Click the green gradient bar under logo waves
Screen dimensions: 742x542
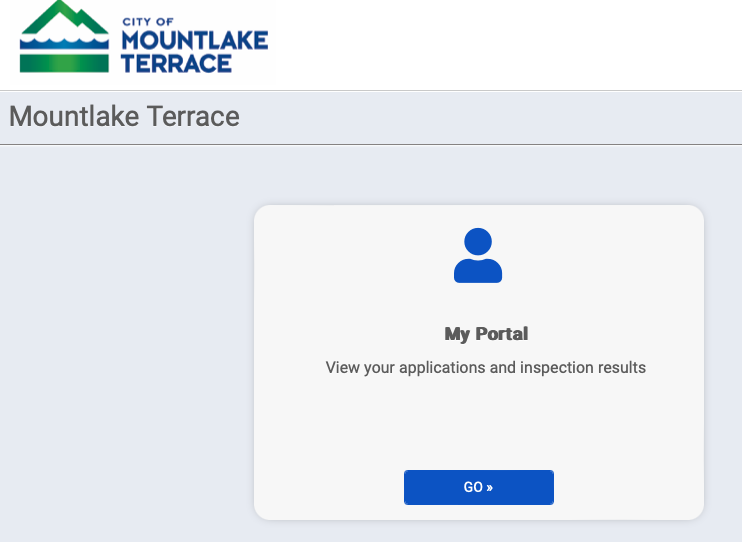(64, 62)
